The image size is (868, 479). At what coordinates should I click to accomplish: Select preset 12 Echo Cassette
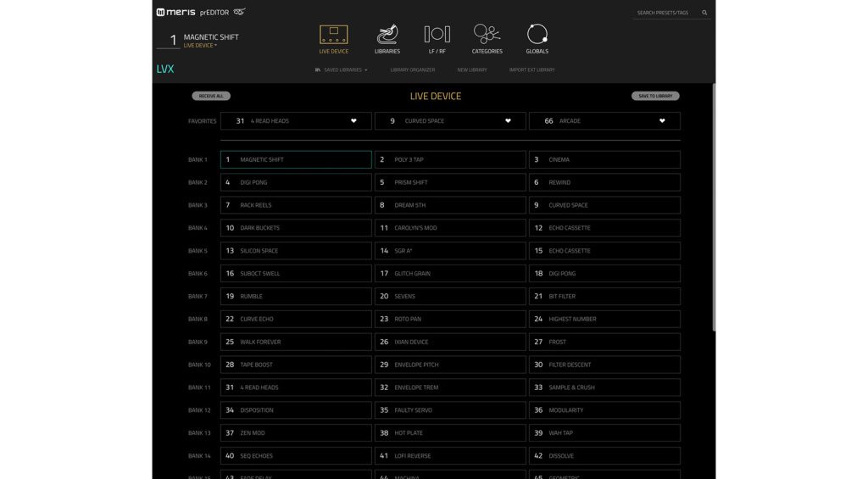click(604, 227)
